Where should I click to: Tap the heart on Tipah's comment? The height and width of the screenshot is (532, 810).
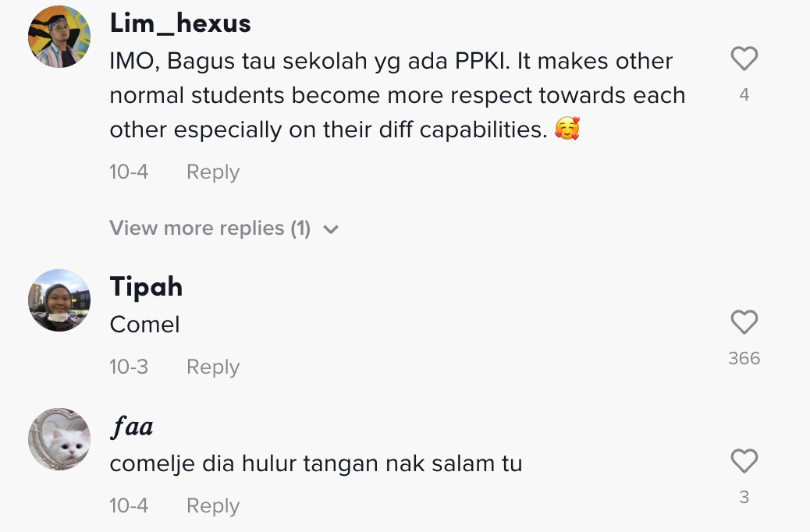point(744,323)
